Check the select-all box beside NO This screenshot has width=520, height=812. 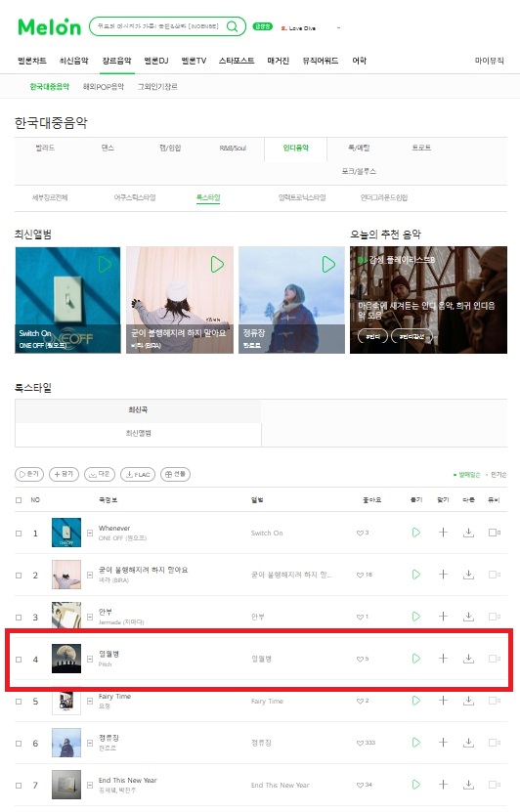click(19, 500)
